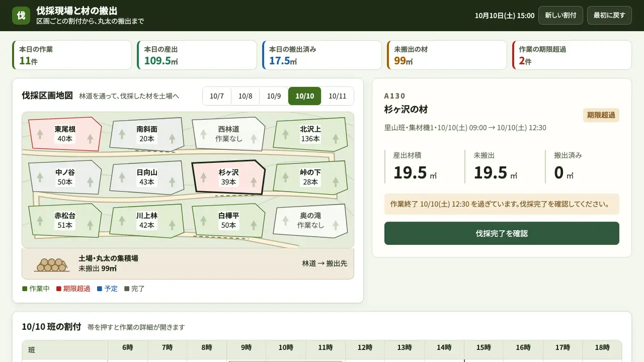
Task: Click the 本日の作業 11件 summary card
Action: (x=72, y=55)
